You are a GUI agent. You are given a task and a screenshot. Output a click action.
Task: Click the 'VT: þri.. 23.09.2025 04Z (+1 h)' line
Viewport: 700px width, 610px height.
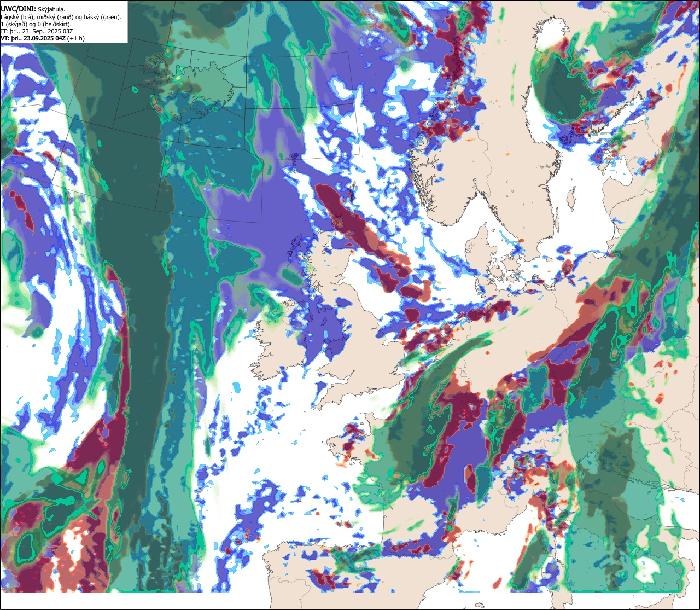[x=43, y=38]
